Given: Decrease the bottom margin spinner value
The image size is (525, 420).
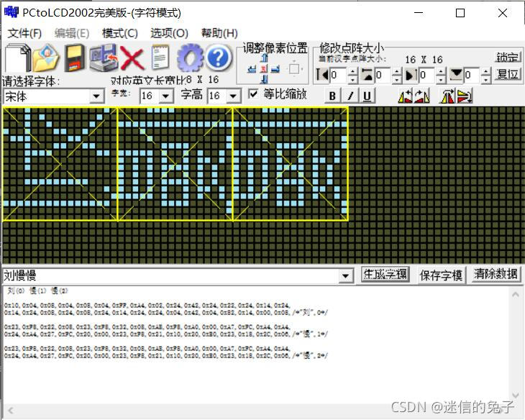Looking at the screenshot, I should 486,79.
